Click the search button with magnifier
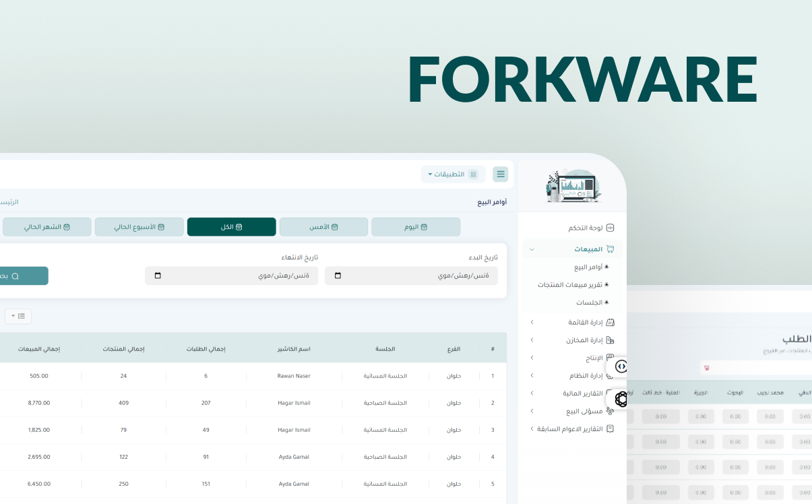Image resolution: width=812 pixels, height=504 pixels. pos(23,276)
